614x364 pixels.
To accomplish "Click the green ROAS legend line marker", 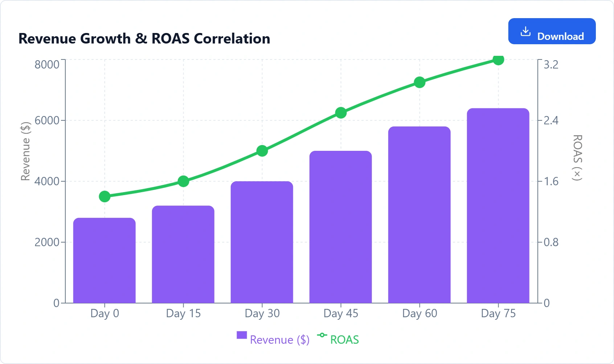I will point(322,335).
